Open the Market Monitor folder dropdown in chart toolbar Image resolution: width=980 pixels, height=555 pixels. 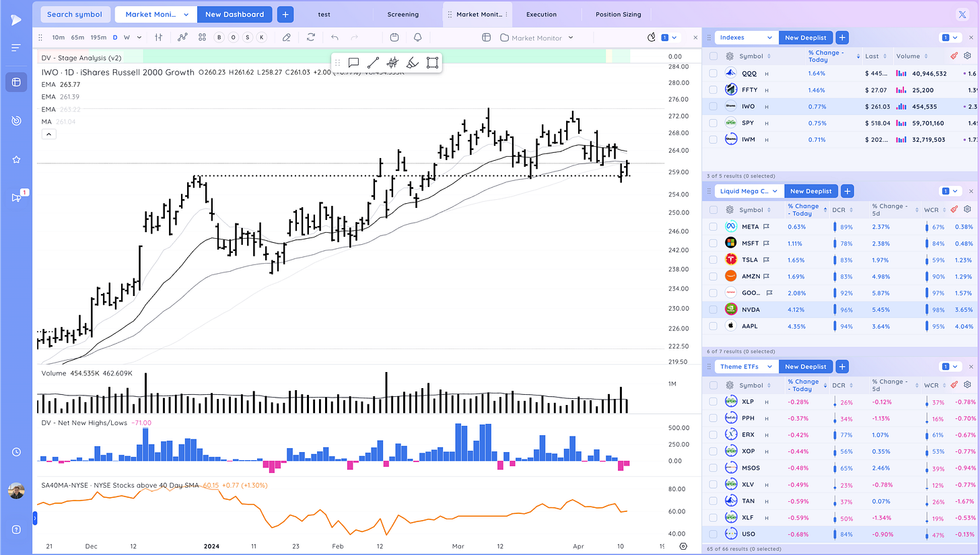[x=536, y=38]
